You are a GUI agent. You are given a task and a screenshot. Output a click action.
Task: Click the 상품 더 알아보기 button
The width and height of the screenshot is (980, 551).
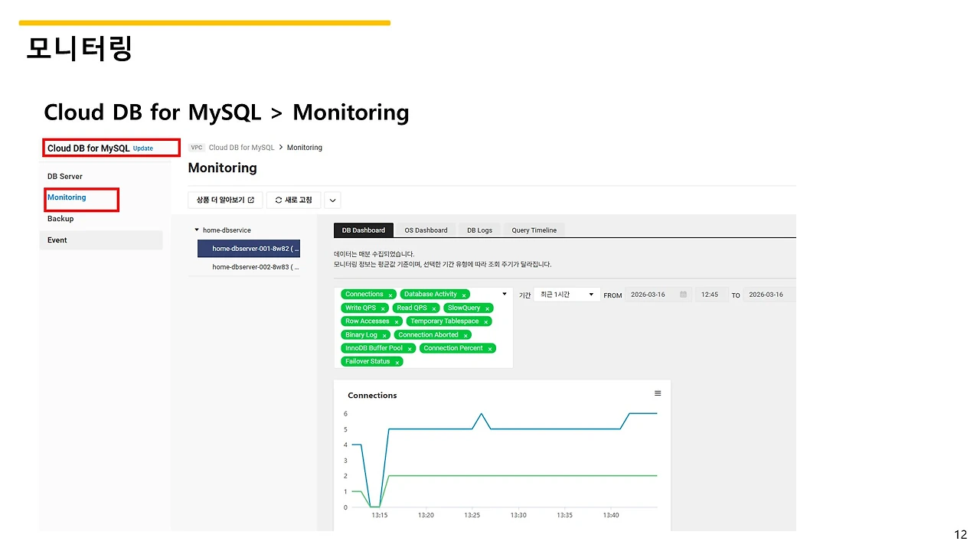pos(225,200)
